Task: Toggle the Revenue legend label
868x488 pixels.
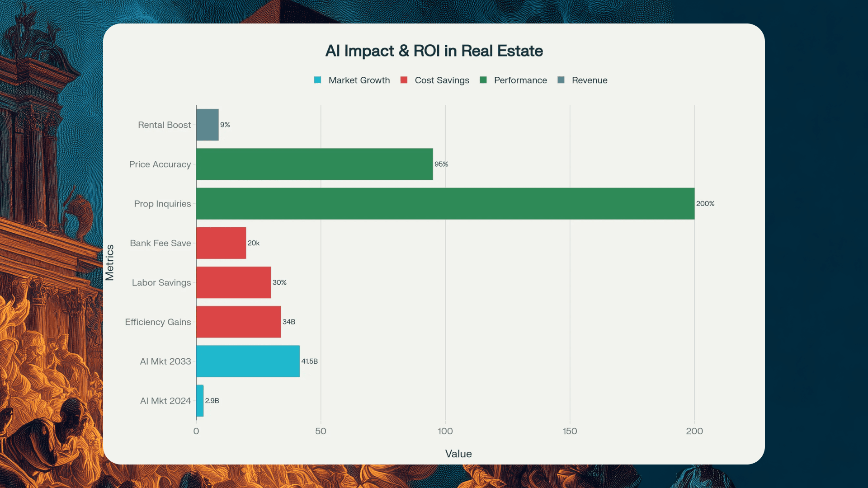Action: click(590, 80)
